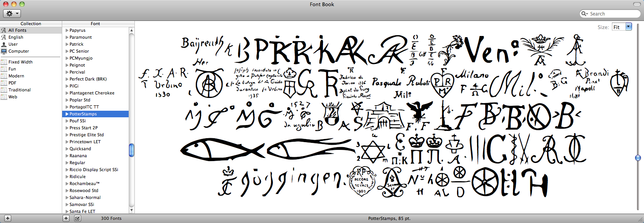Click the search magnifier icon
644x223 pixels.
pyautogui.click(x=585, y=14)
